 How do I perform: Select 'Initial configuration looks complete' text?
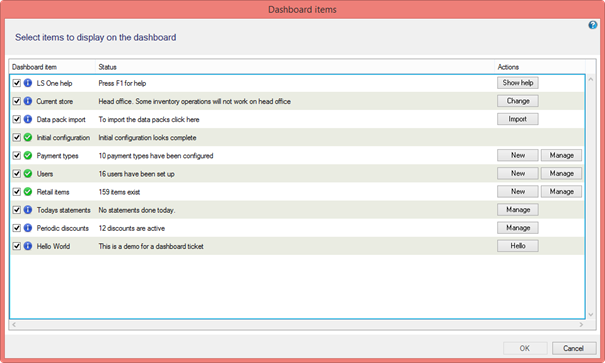click(x=147, y=137)
